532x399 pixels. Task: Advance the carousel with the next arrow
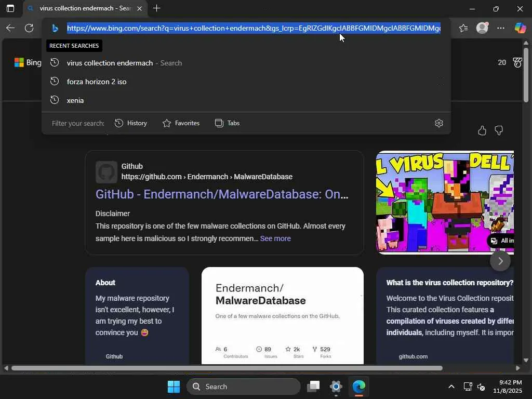coord(500,261)
